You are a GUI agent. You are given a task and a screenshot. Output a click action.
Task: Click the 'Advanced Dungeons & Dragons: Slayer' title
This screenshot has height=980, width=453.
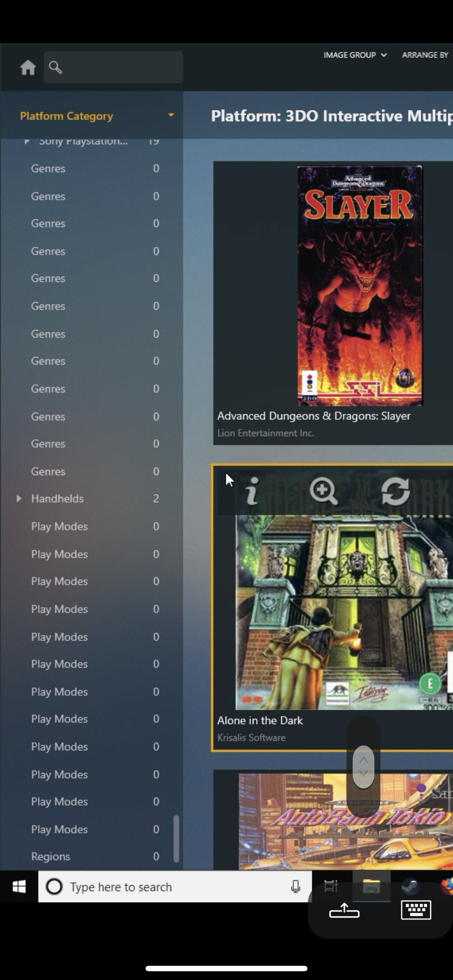pyautogui.click(x=314, y=416)
